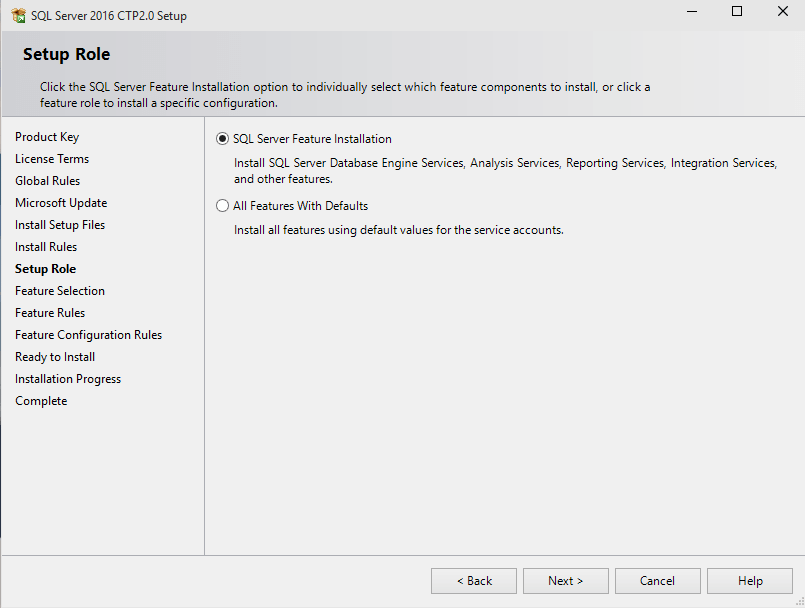
Task: Click Install Setup Files step
Action: 60,225
